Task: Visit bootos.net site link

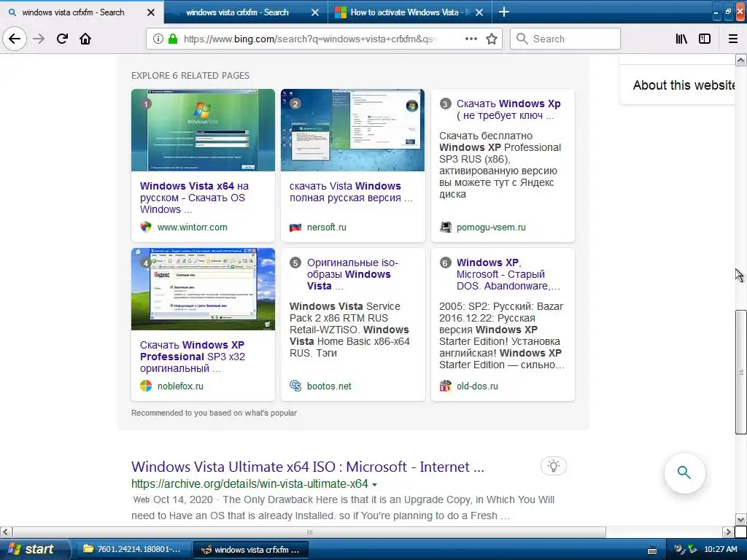Action: click(329, 386)
